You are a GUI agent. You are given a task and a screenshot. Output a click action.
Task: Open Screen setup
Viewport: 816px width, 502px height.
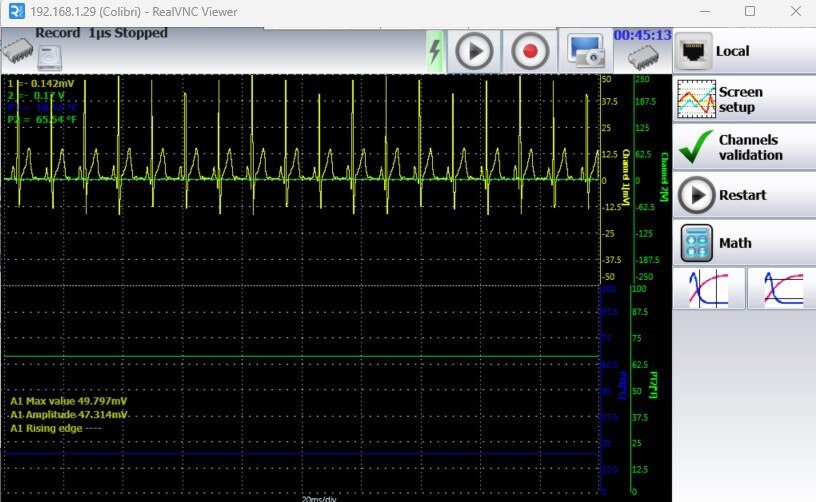pyautogui.click(x=743, y=99)
